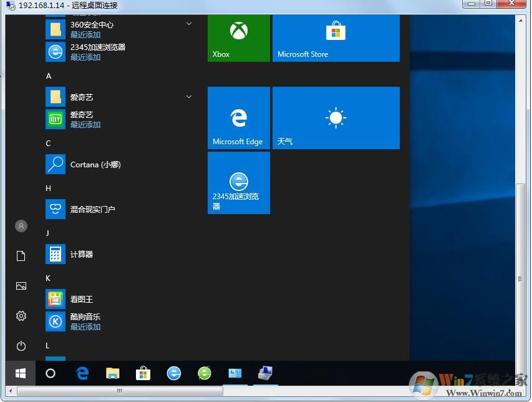Expand the 爱奇艺 folder chevron
The image size is (532, 402).
click(188, 97)
